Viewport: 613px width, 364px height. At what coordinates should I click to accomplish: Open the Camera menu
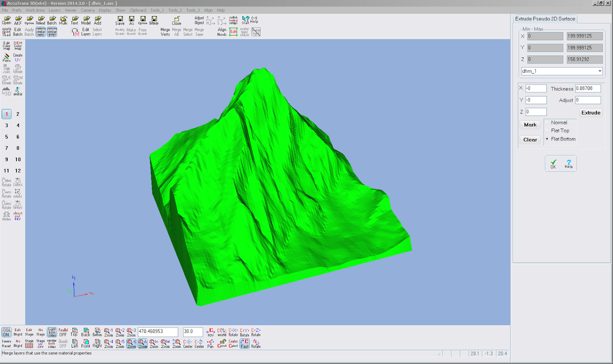point(87,10)
